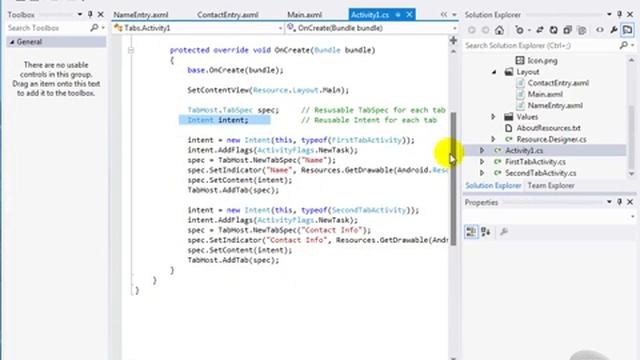Focus the Search Toolbox field

point(47,28)
